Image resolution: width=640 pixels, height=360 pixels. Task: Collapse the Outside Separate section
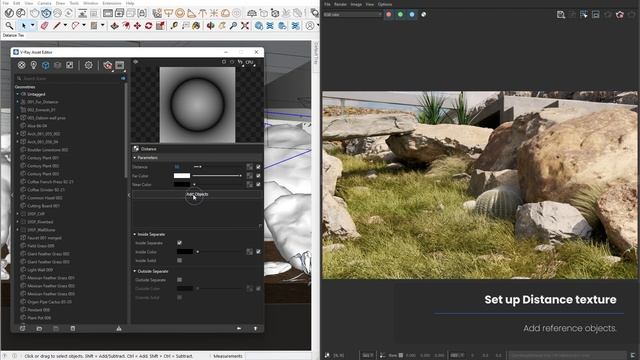135,271
